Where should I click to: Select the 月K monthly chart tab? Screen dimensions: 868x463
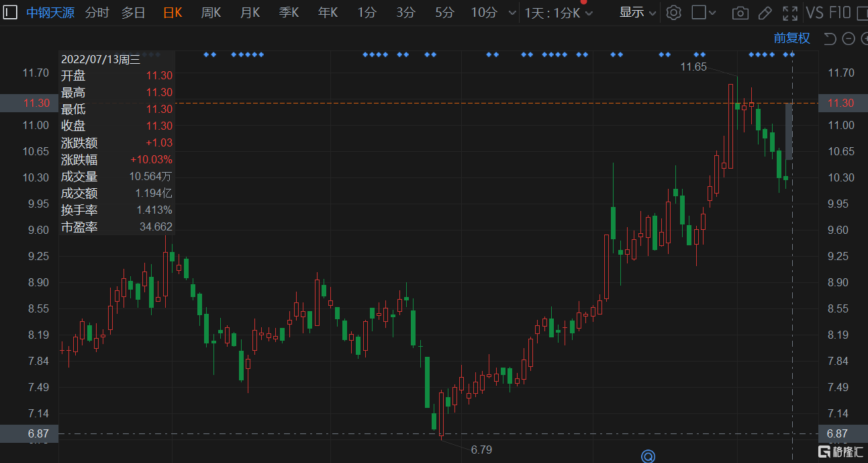tap(250, 13)
